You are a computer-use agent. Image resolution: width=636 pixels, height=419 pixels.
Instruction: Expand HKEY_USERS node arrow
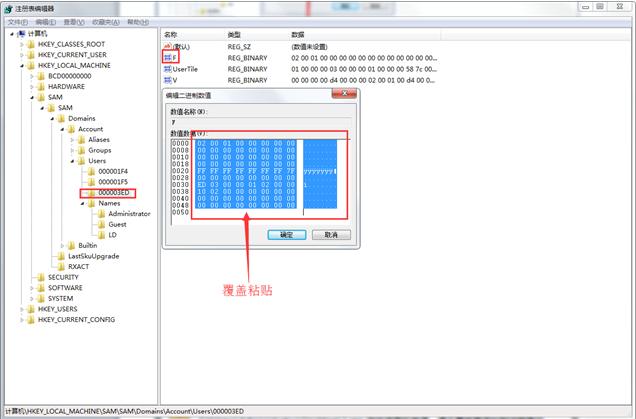[22, 309]
